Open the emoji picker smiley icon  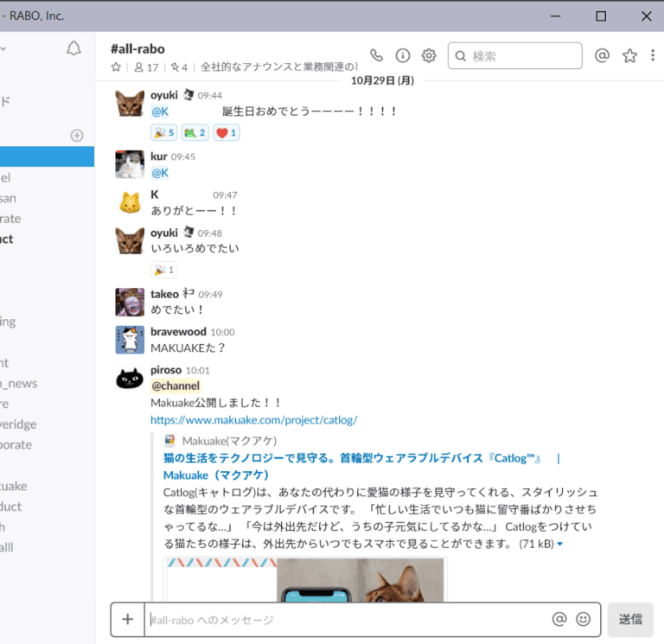coord(583,620)
